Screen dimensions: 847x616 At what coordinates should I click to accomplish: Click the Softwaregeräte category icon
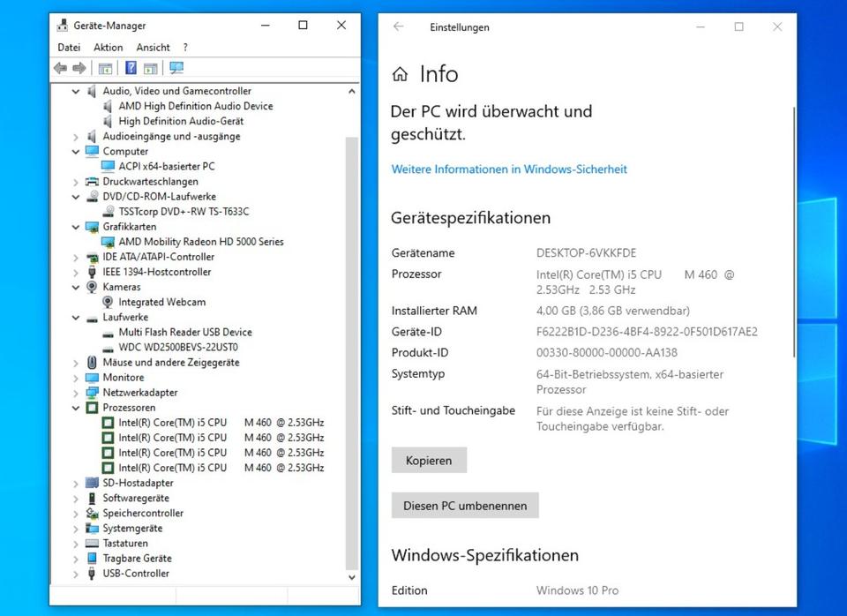[x=93, y=499]
